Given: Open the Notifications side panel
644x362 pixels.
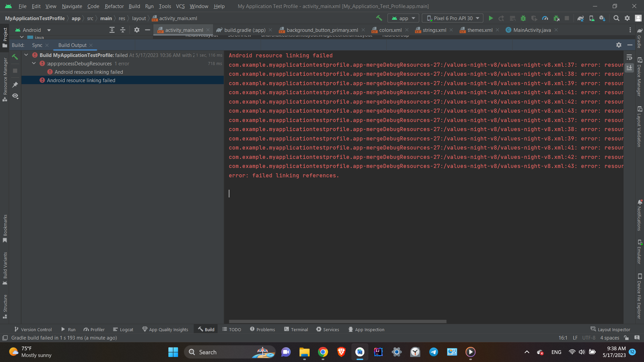Looking at the screenshot, I should click(x=639, y=215).
